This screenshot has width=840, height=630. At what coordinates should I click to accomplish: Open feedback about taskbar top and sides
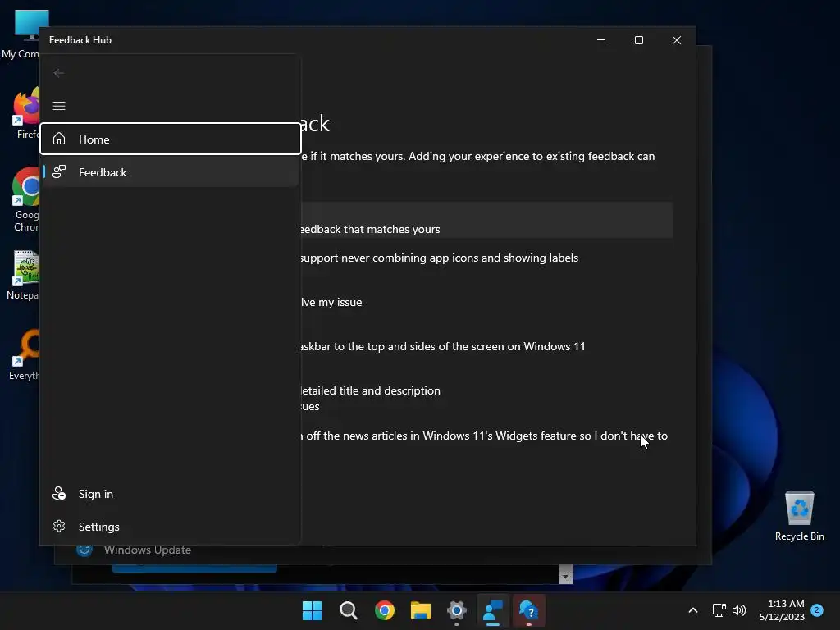point(442,346)
